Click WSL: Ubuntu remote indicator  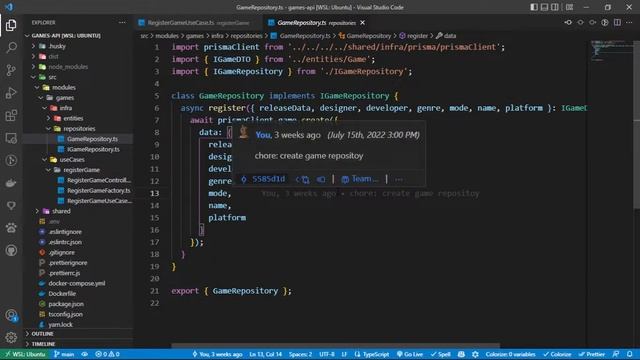[25, 354]
